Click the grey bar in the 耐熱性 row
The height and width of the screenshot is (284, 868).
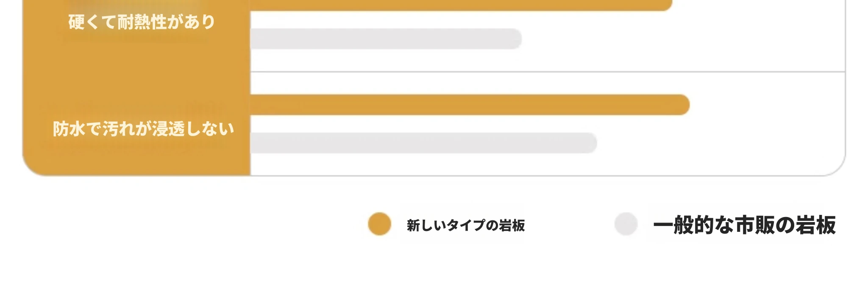(386, 39)
